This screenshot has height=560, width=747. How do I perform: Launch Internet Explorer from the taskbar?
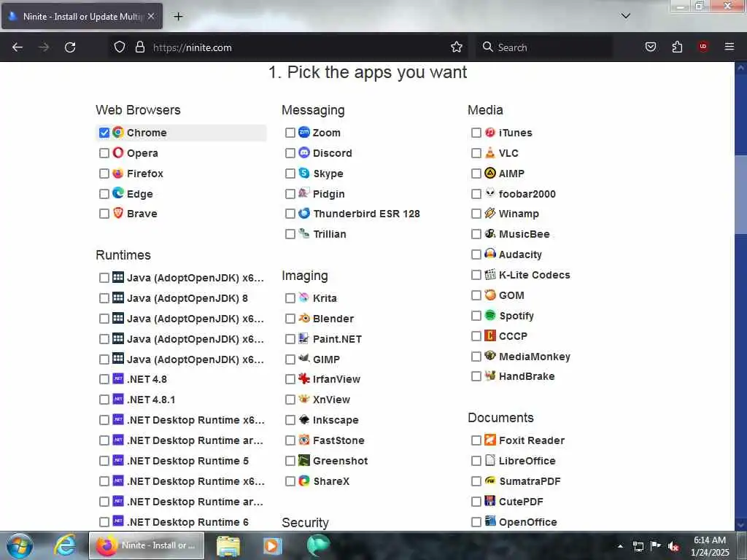pyautogui.click(x=64, y=545)
